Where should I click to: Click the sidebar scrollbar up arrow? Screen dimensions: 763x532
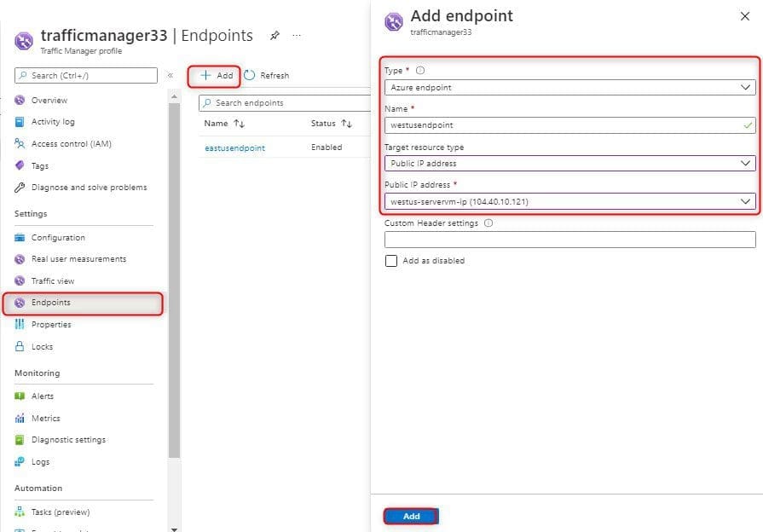[x=174, y=97]
